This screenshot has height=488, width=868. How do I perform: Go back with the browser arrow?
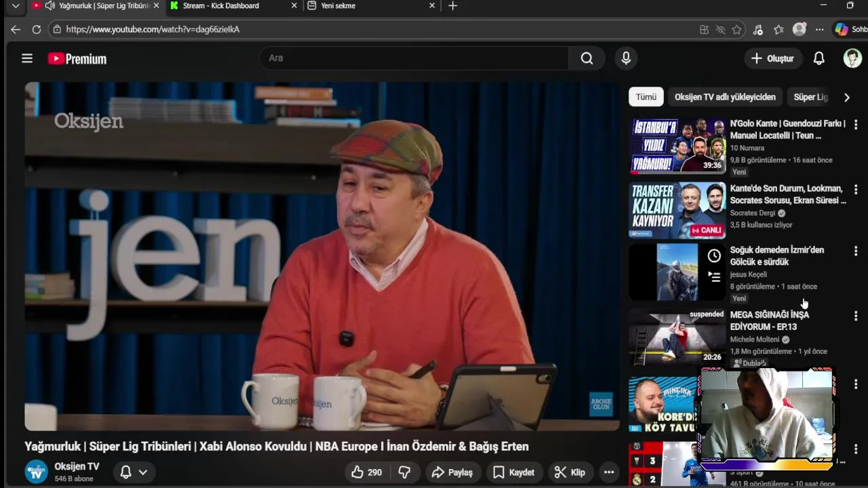16,29
